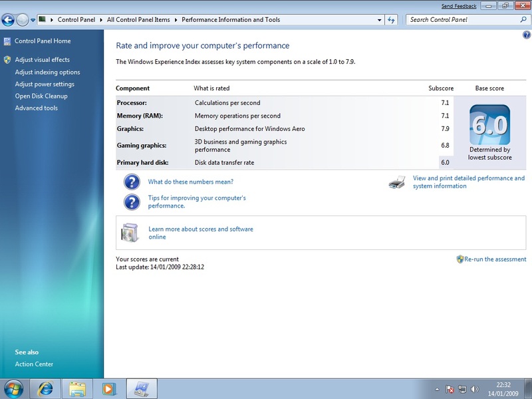532x399 pixels.
Task: Launch Open Disk Cleanup
Action: coord(41,96)
